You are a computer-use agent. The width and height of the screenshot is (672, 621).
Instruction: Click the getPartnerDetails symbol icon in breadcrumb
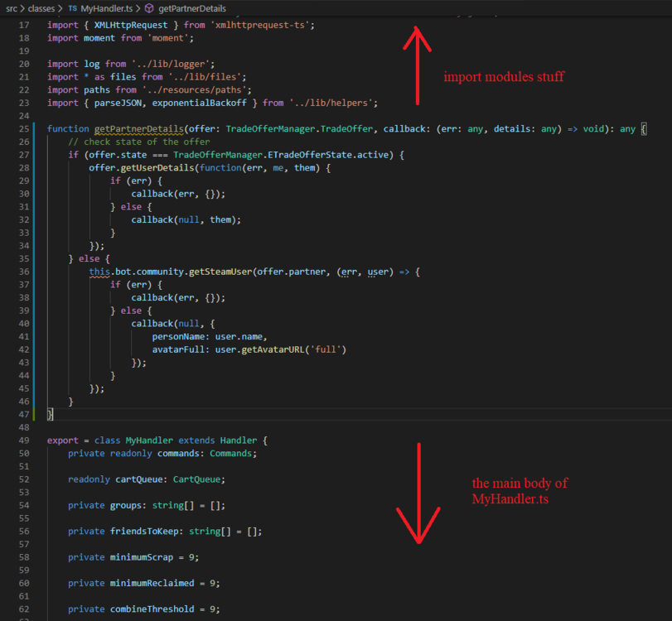coord(149,8)
